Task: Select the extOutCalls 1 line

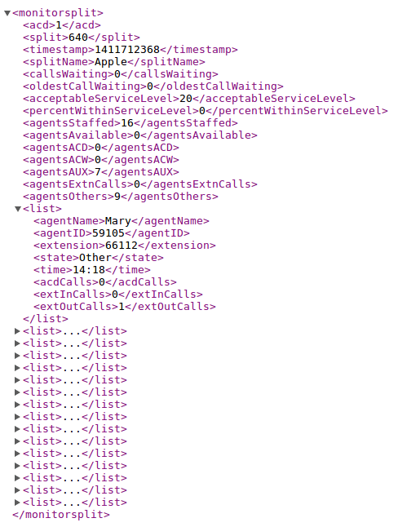Action: (x=125, y=307)
